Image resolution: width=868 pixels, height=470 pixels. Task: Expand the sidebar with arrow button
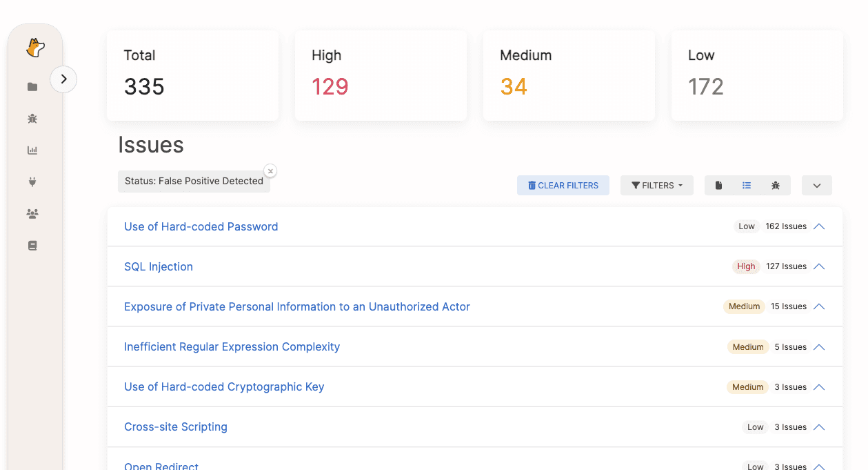(x=63, y=79)
